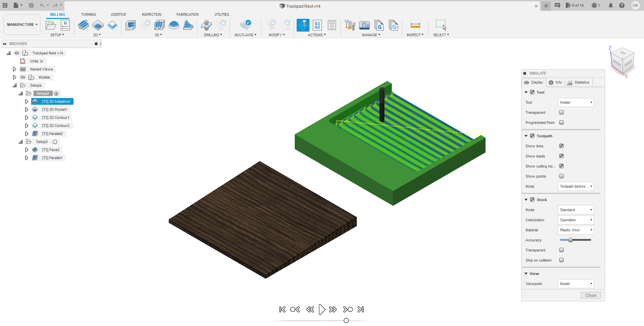
Task: Click the Measure icon in the Inspect panel
Action: click(415, 25)
